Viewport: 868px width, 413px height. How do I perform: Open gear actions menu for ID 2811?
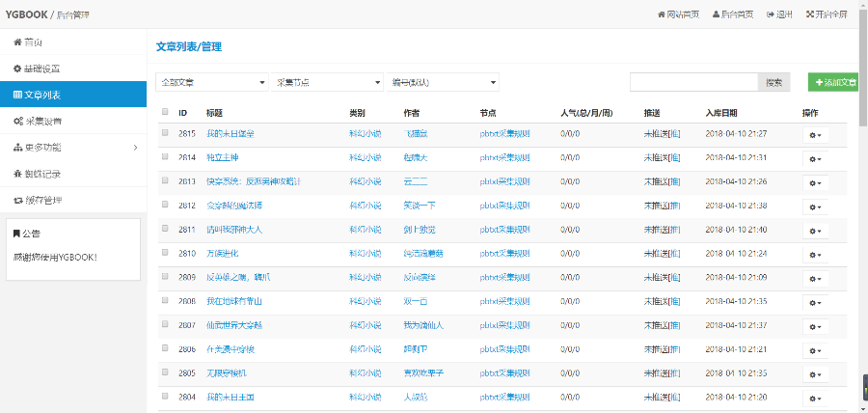pos(815,231)
